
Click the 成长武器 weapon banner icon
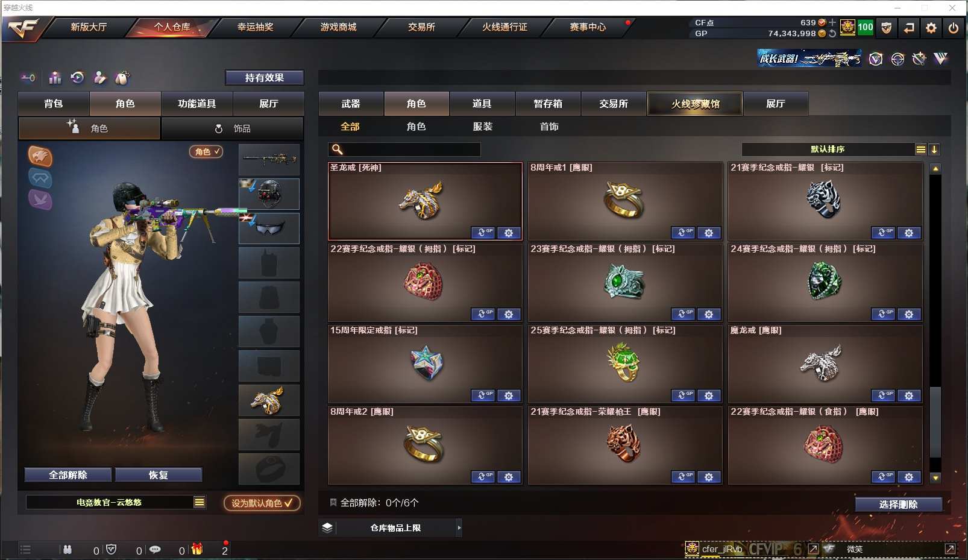809,58
